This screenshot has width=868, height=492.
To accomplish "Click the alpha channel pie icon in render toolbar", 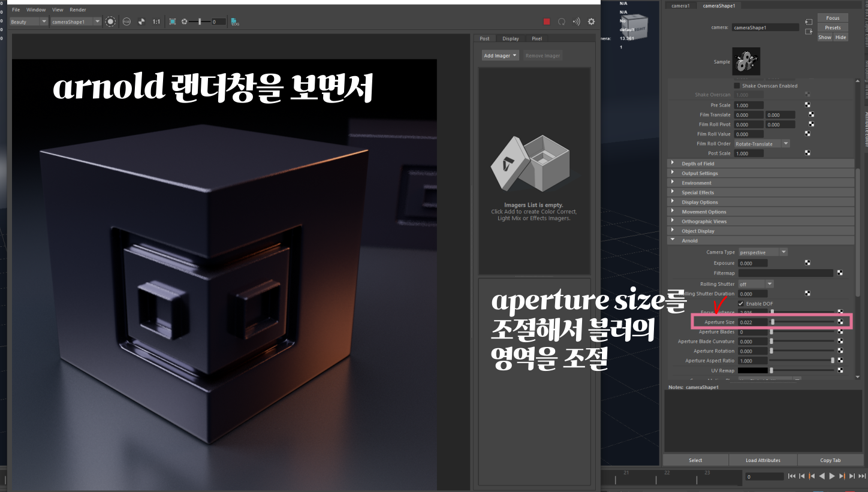I will 141,22.
